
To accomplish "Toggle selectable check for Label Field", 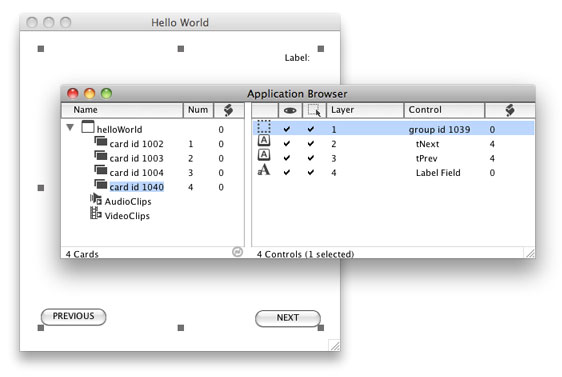I will (x=311, y=172).
